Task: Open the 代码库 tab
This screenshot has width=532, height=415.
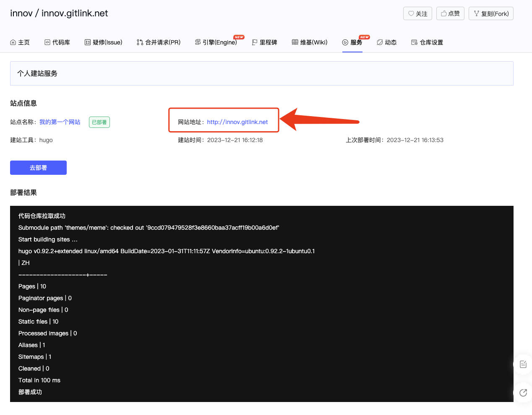Action: (57, 42)
